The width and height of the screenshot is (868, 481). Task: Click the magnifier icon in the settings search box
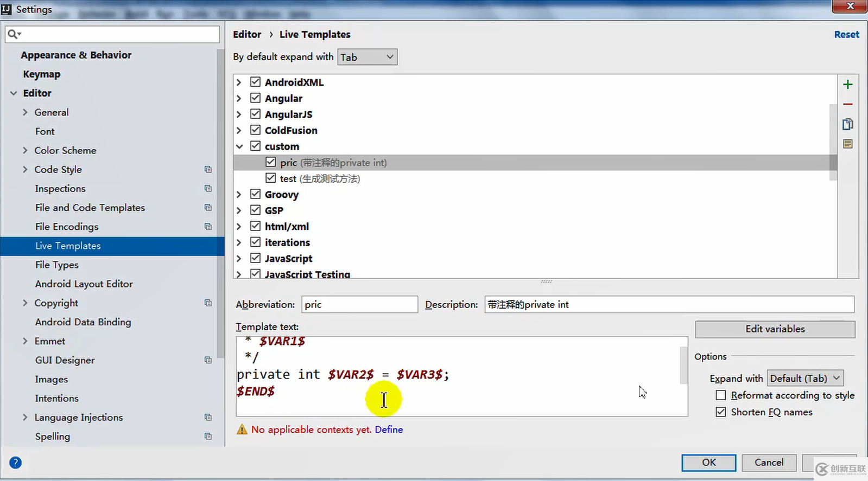click(14, 34)
